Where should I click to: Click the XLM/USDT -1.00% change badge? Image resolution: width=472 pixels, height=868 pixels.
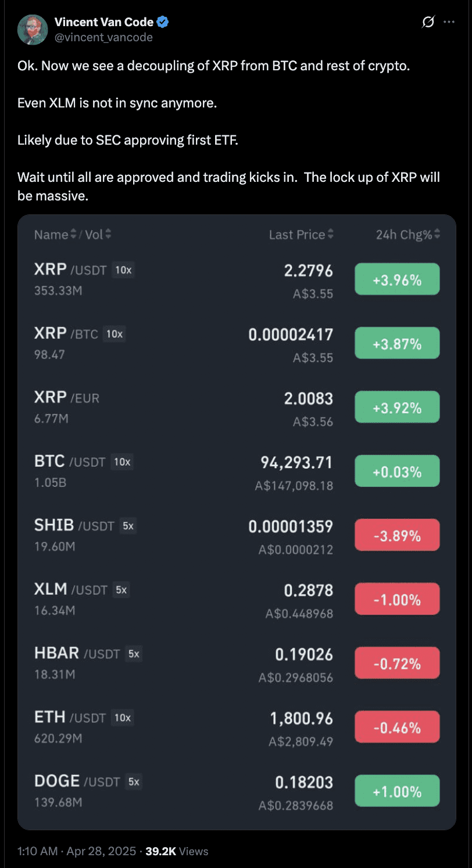(397, 599)
